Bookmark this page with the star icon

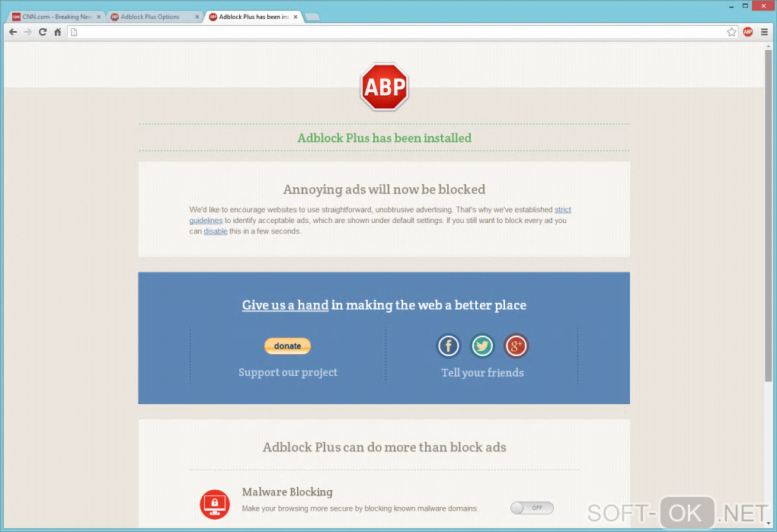[x=731, y=32]
